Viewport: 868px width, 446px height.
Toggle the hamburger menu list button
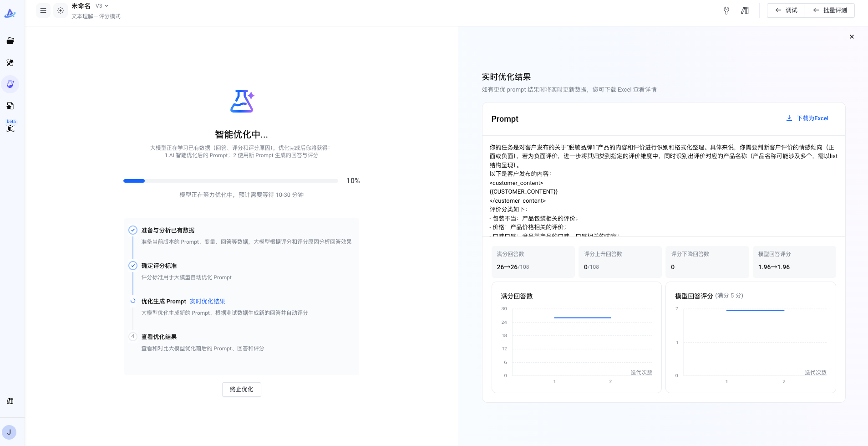(43, 10)
